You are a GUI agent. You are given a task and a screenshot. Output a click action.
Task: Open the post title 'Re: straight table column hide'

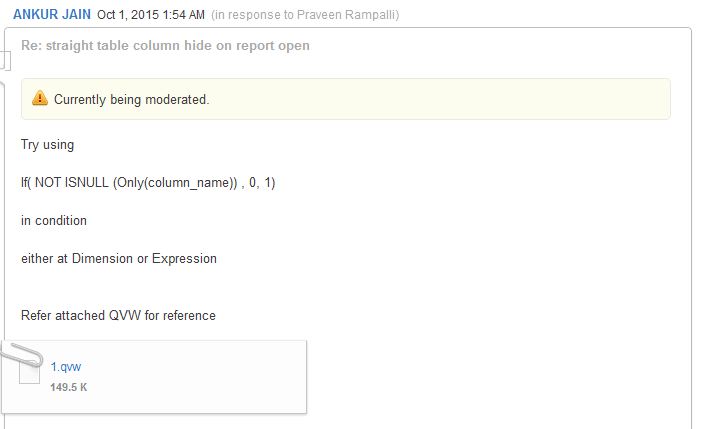165,46
